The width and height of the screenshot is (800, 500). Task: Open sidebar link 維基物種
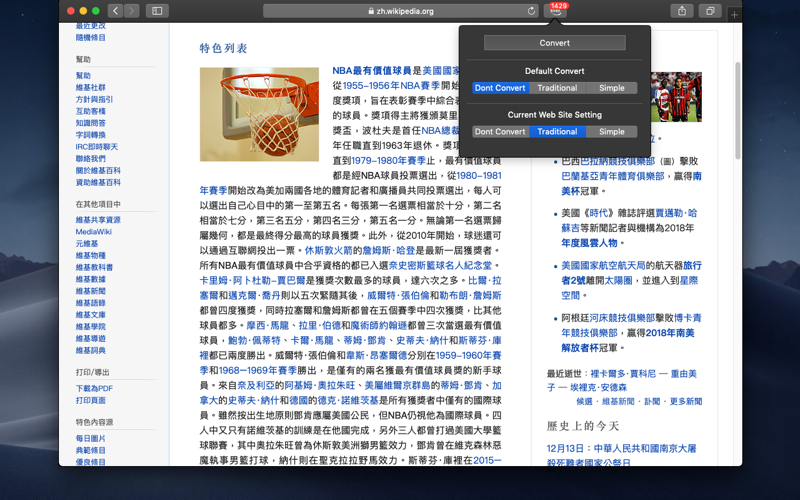(91, 255)
